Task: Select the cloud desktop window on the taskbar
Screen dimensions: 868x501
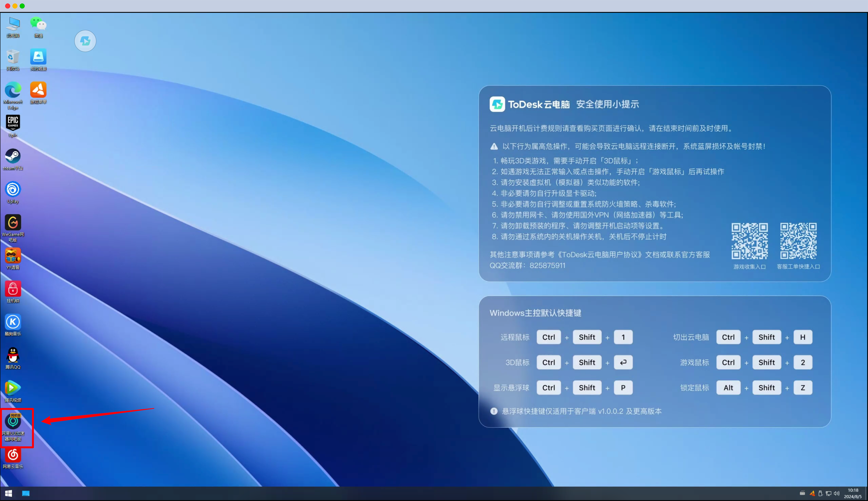Action: pyautogui.click(x=25, y=493)
